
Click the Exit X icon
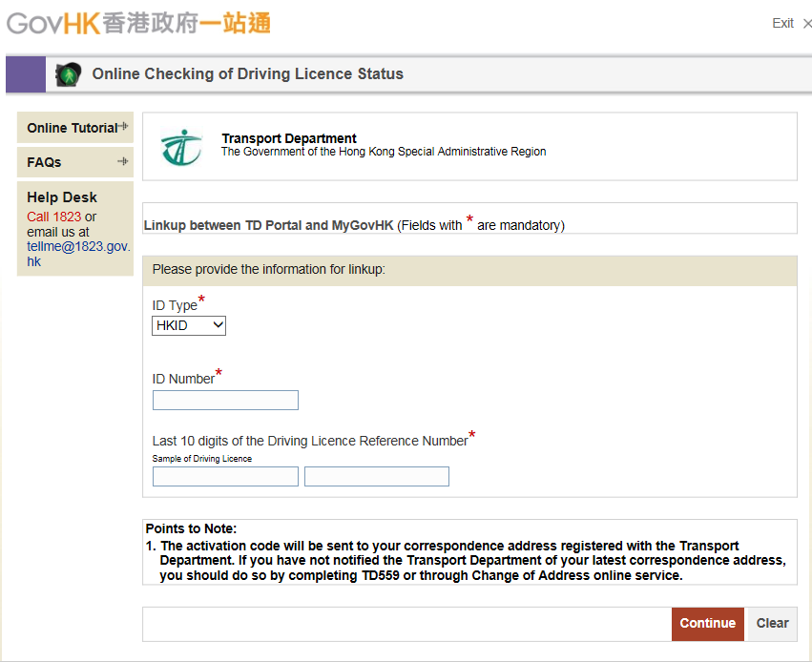coord(807,23)
